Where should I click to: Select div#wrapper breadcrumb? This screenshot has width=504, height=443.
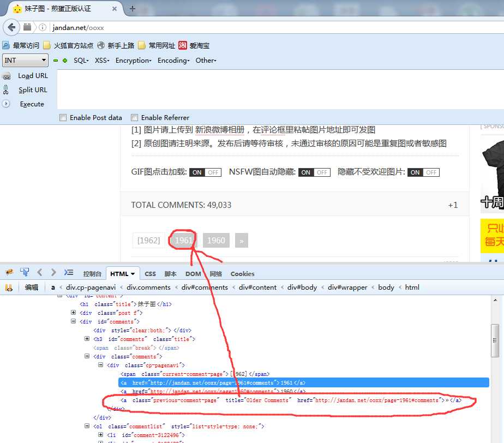point(347,288)
